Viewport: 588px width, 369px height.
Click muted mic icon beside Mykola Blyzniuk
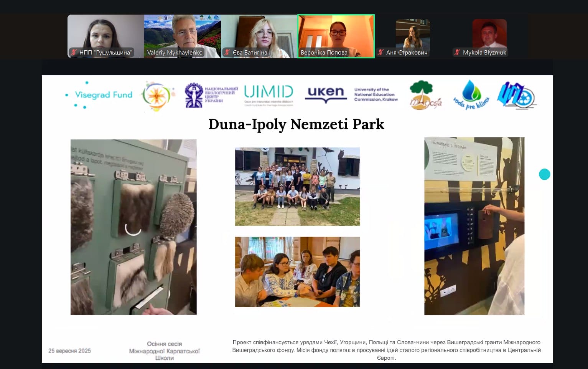coord(457,53)
